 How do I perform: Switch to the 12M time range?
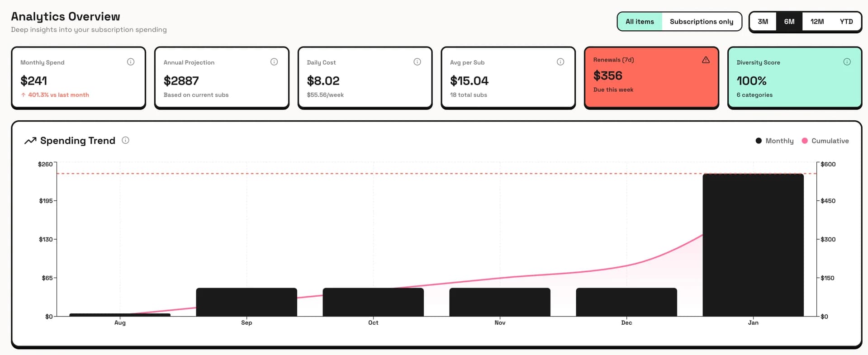817,21
